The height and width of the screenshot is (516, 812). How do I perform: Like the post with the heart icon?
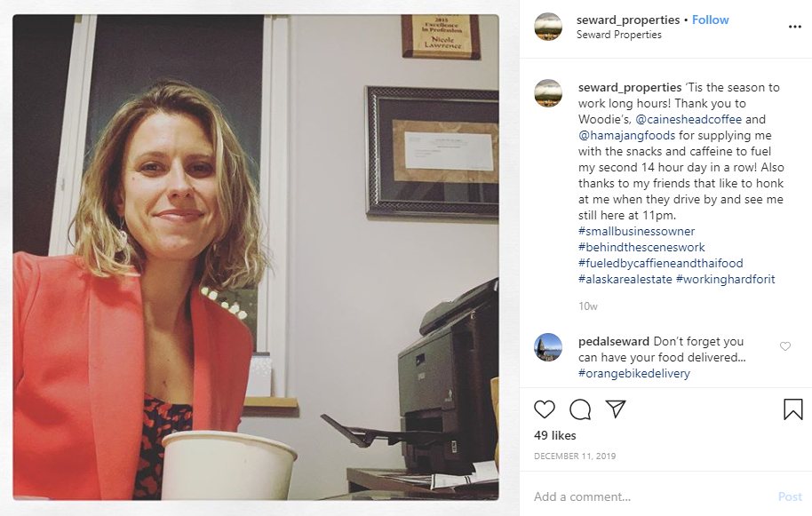click(545, 409)
